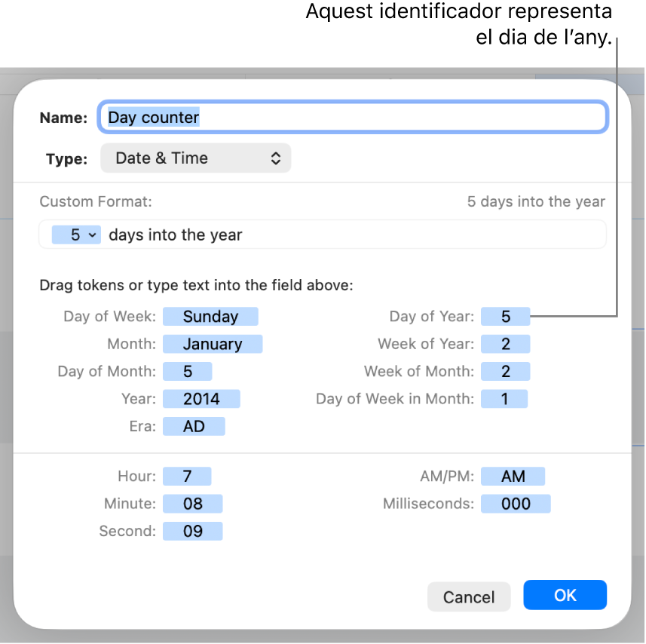Select the Week of Month token showing 2
The height and width of the screenshot is (644, 646).
(x=505, y=371)
